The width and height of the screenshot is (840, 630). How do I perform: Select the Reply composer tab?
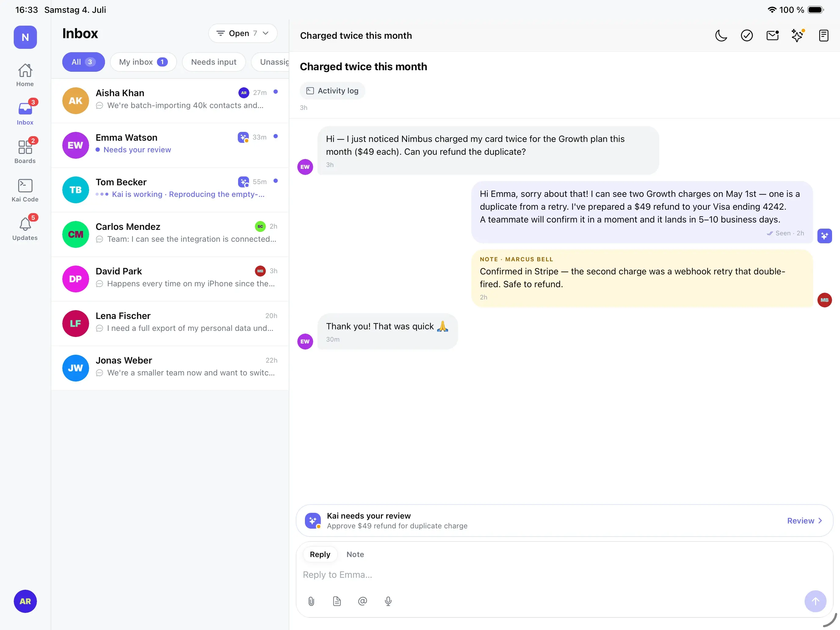click(320, 554)
